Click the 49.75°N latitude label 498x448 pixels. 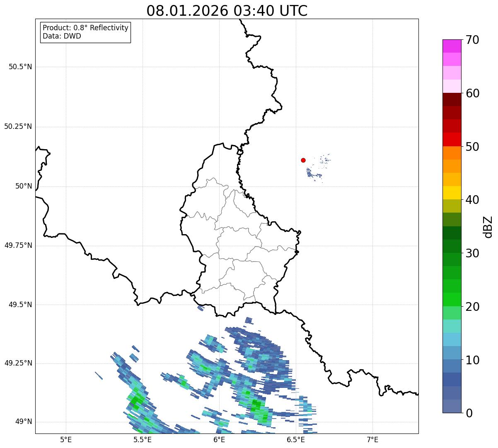(x=18, y=245)
